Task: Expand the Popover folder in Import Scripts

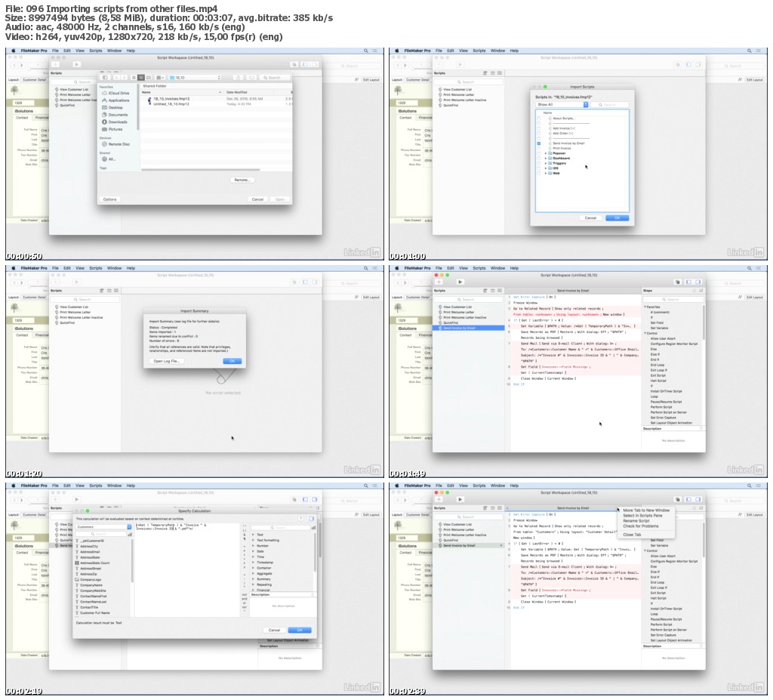Action: [x=545, y=153]
